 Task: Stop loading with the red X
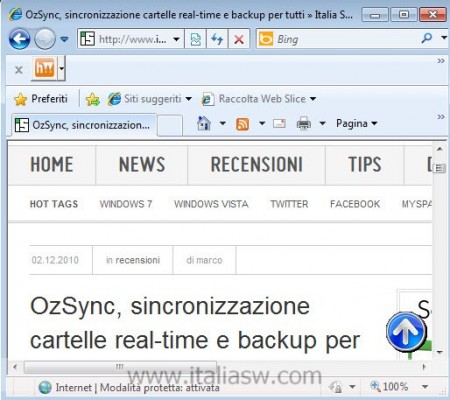[x=239, y=39]
